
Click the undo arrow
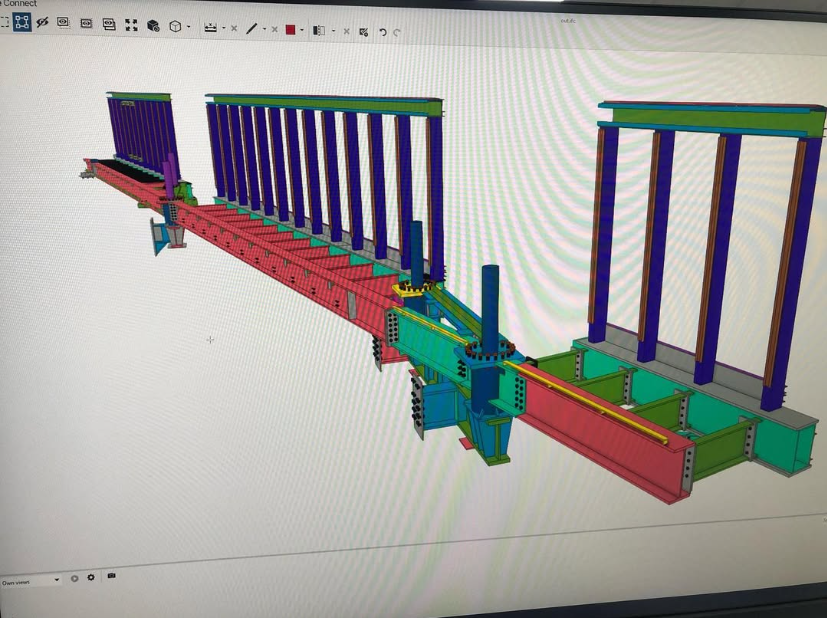point(381,31)
